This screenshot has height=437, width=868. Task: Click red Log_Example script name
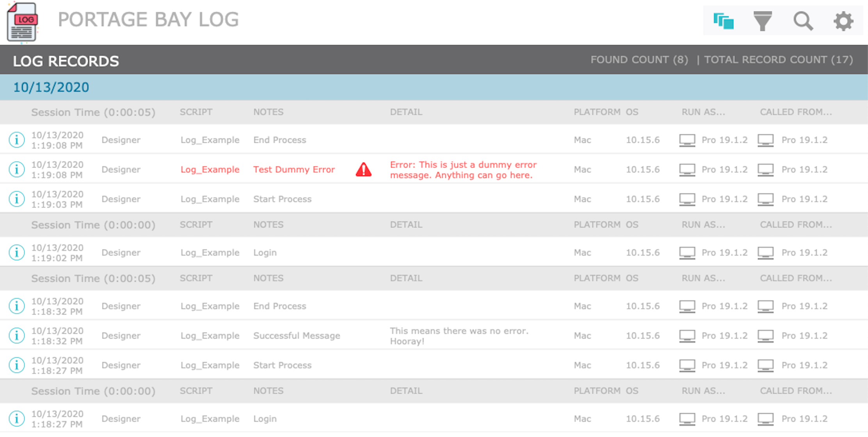pos(210,170)
